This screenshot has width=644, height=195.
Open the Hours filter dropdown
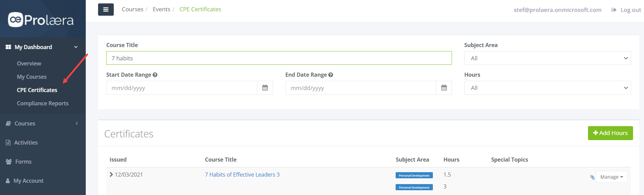coord(547,88)
